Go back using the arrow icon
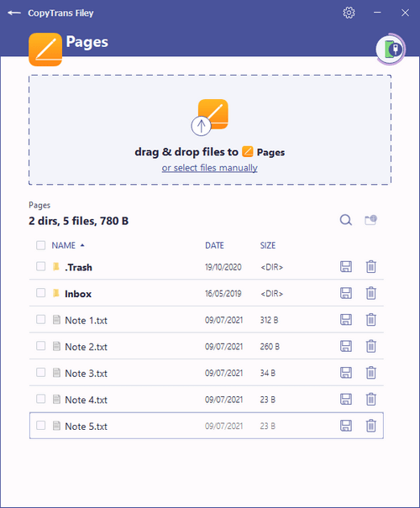Image resolution: width=420 pixels, height=508 pixels. pos(14,13)
